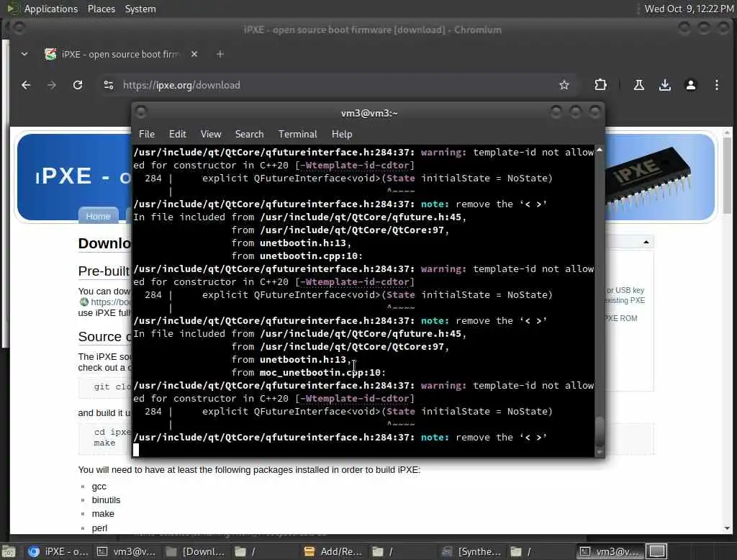Screen dimensions: 737x560
Task: Click the browser page scrollbar thumb
Action: coord(727,175)
